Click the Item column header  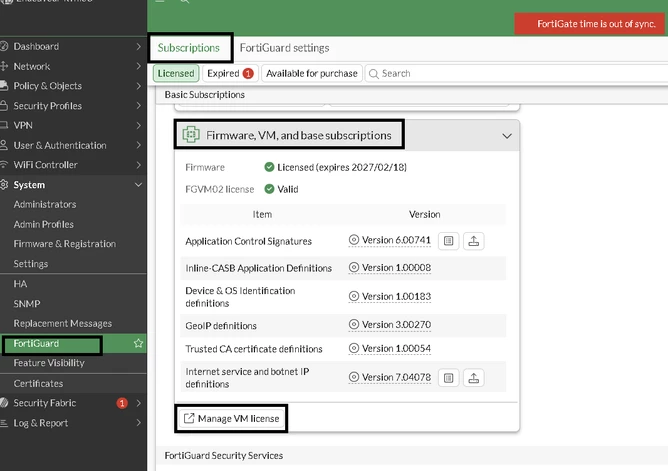262,214
